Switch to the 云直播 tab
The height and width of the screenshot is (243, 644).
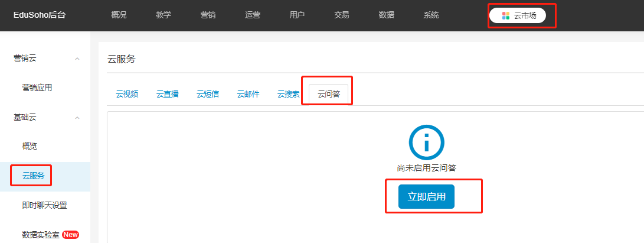point(168,94)
